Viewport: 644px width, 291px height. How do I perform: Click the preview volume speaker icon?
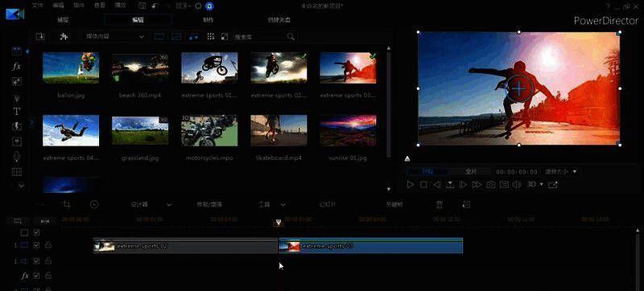517,184
